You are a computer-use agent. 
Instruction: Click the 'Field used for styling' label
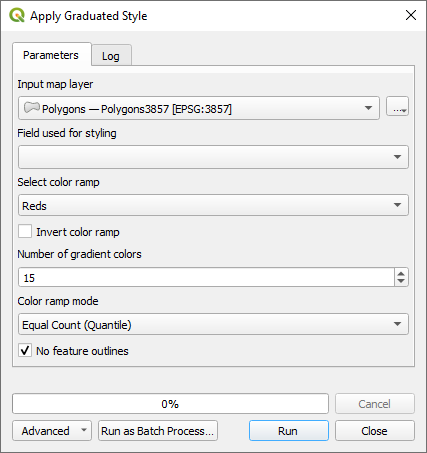pos(67,133)
